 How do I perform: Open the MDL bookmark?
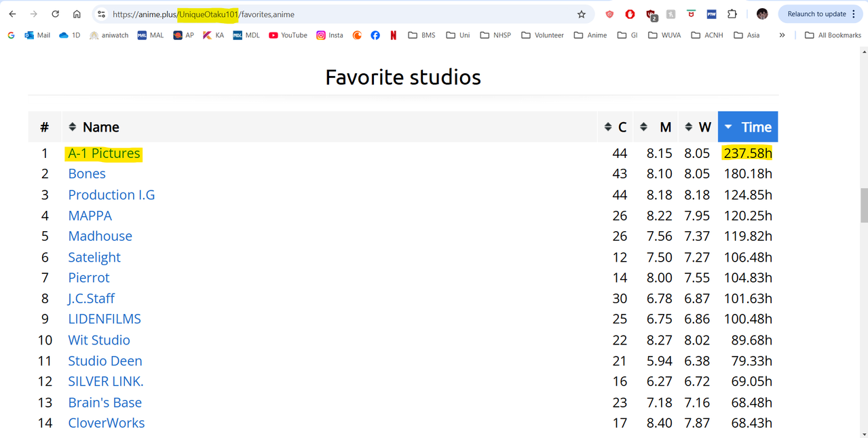click(246, 35)
